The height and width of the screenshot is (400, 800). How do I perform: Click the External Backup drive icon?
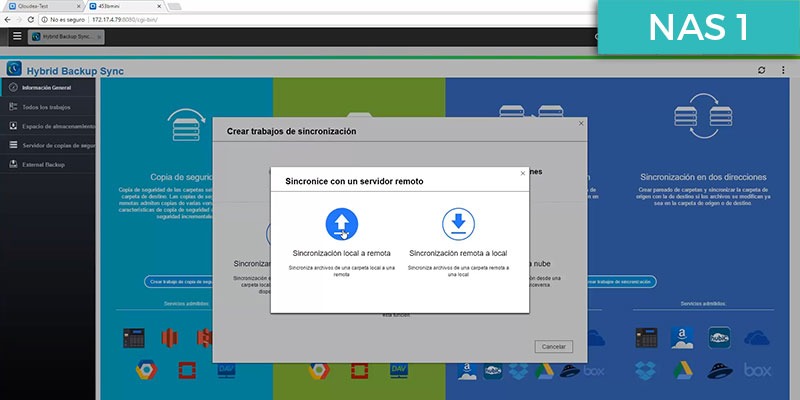click(x=13, y=165)
